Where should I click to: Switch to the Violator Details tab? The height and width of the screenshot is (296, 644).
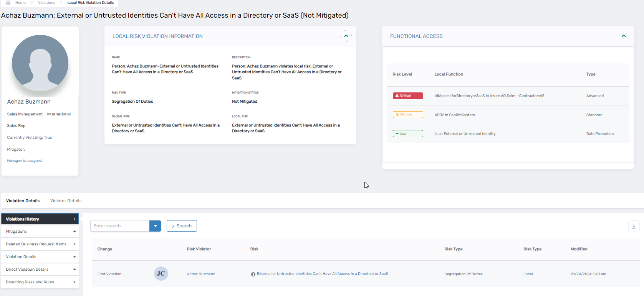[x=66, y=201]
